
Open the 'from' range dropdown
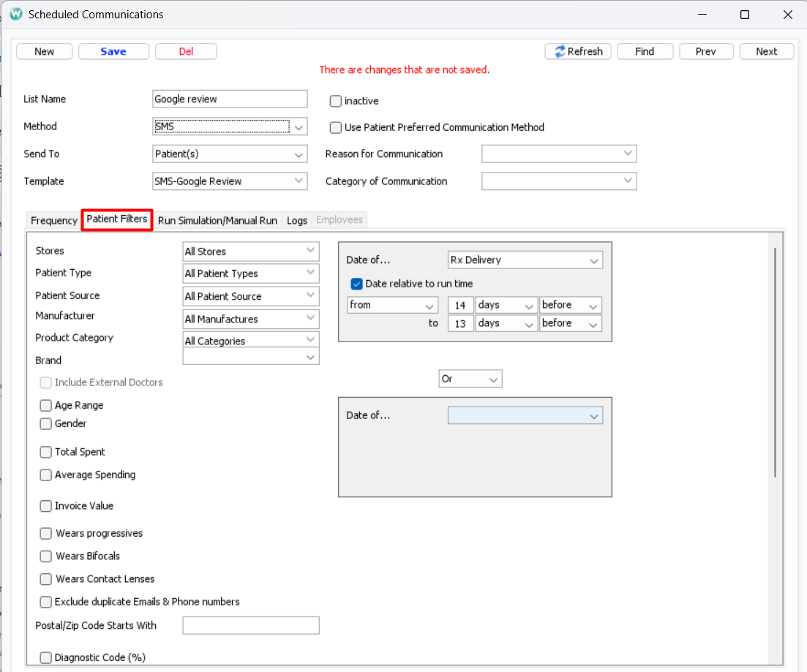pos(393,305)
